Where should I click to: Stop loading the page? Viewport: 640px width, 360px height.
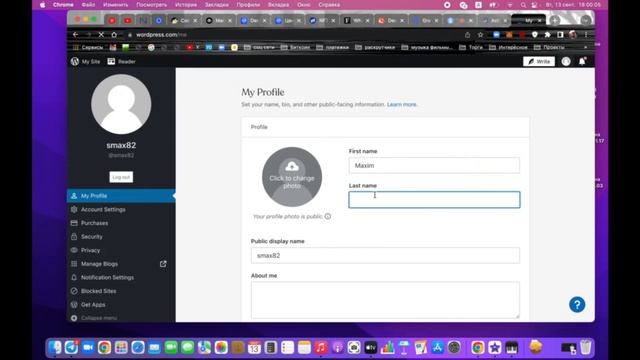(101, 35)
